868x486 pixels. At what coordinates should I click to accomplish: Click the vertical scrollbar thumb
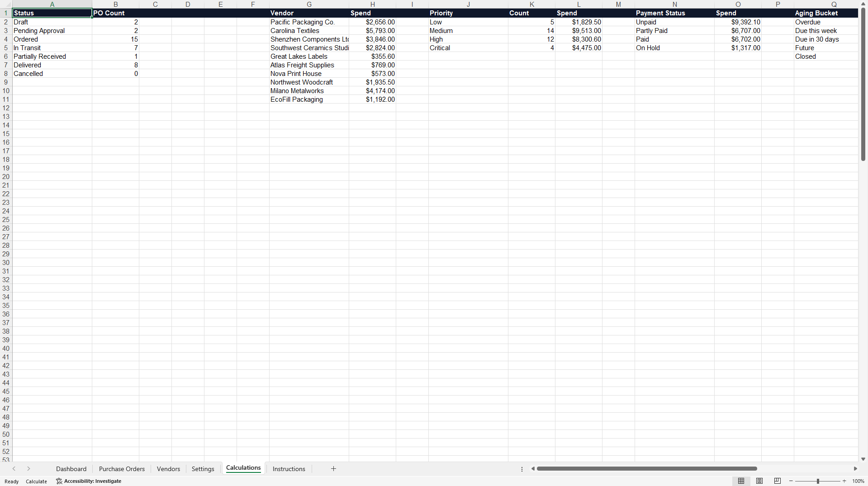click(x=863, y=85)
